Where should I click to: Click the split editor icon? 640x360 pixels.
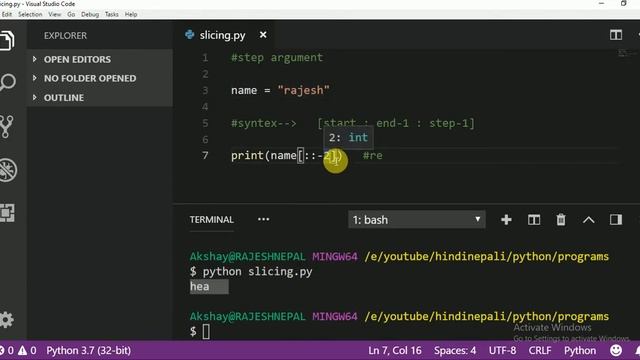pyautogui.click(x=616, y=35)
